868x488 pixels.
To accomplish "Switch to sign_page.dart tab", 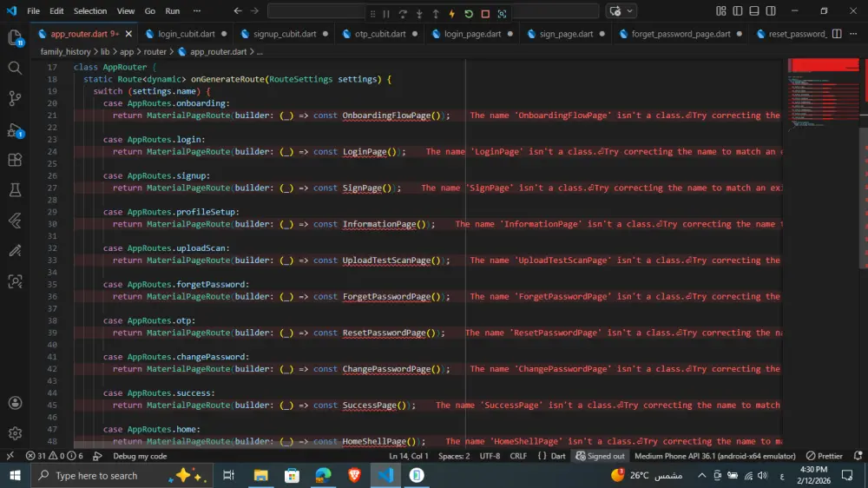I will coord(566,34).
